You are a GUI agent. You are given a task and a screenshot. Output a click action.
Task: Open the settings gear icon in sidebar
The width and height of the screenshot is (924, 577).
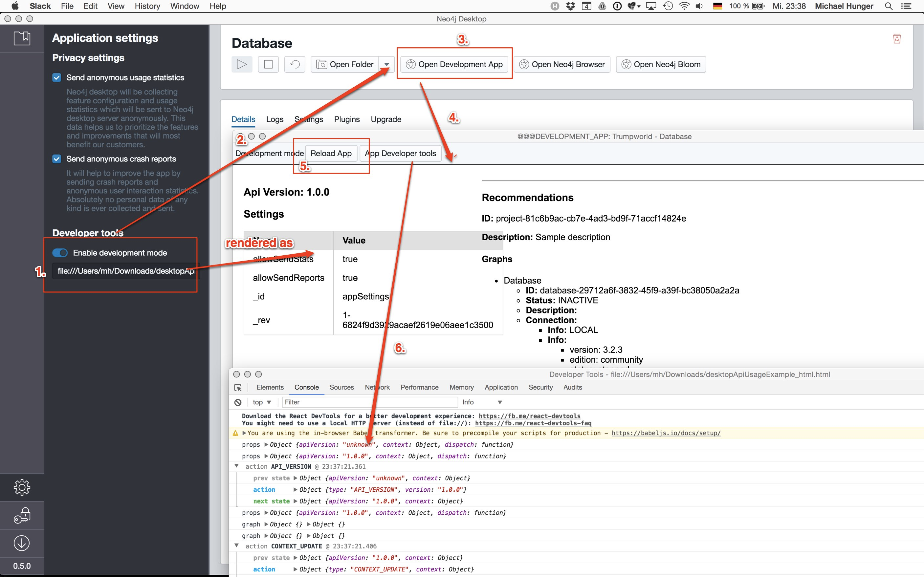(22, 487)
